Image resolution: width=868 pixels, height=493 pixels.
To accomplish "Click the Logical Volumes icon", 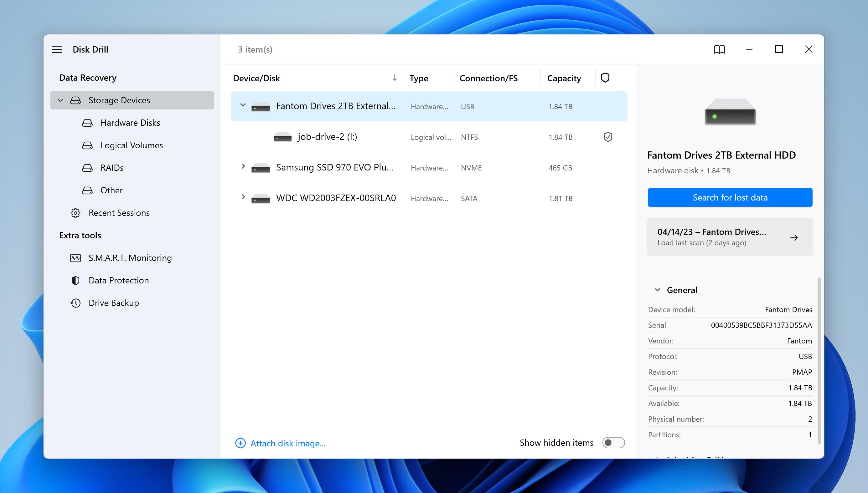I will 88,145.
